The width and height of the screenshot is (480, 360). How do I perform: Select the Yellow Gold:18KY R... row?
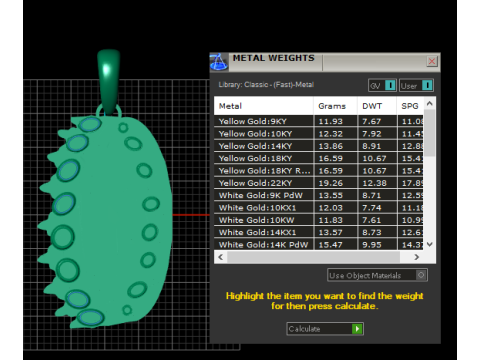[x=318, y=171]
